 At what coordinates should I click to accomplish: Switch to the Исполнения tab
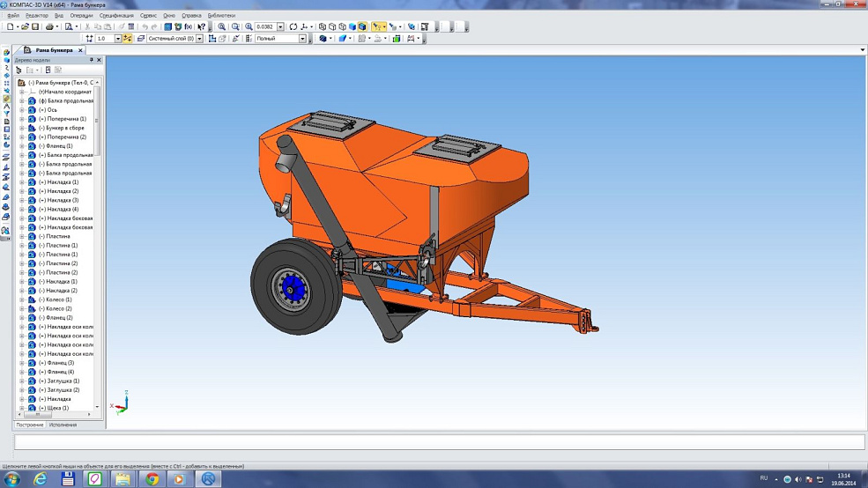[x=63, y=425]
